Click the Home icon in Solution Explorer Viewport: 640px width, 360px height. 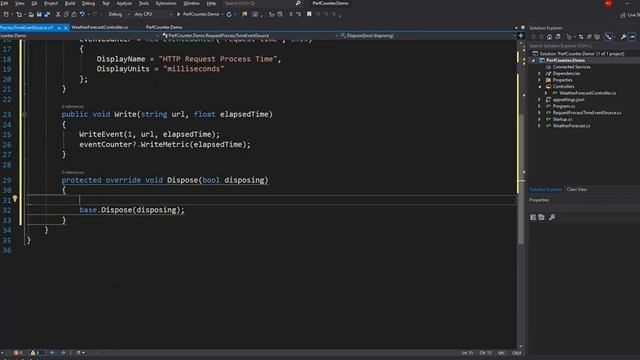(x=549, y=37)
